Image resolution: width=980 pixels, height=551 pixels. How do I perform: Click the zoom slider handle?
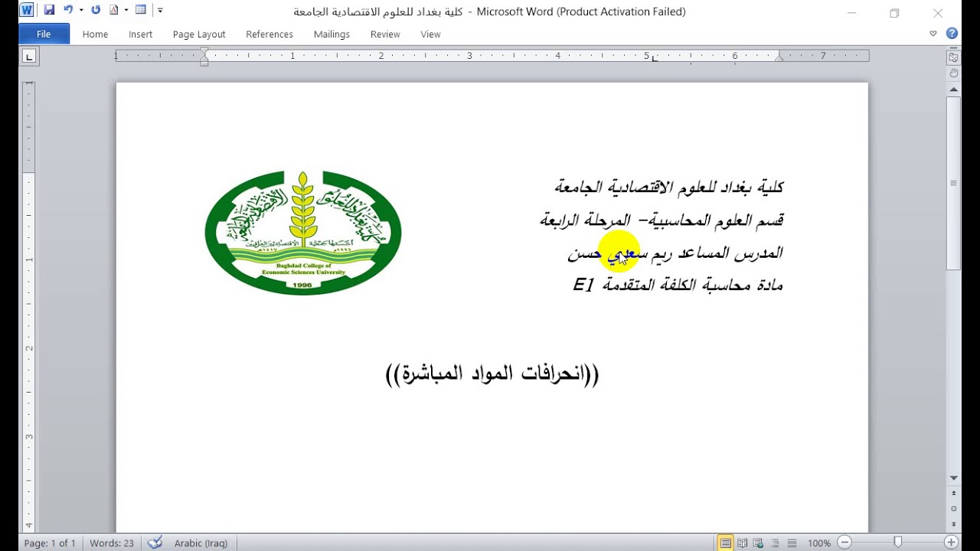click(898, 543)
